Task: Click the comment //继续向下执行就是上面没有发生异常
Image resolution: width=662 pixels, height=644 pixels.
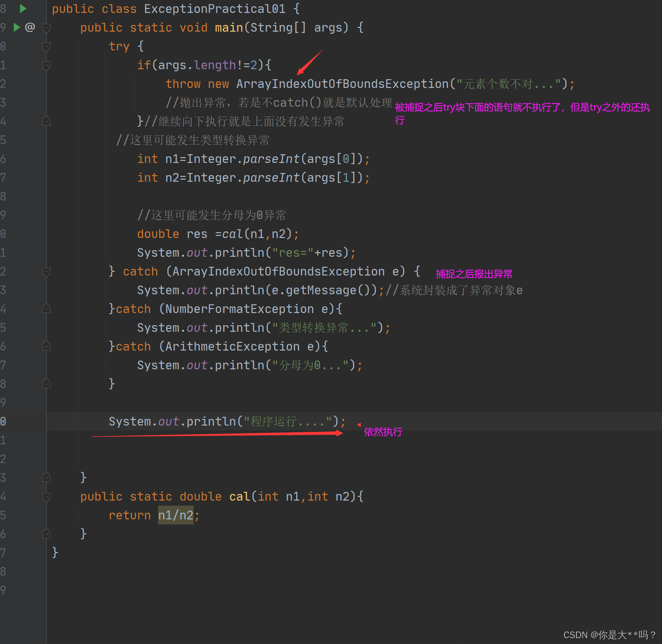Action: (244, 121)
